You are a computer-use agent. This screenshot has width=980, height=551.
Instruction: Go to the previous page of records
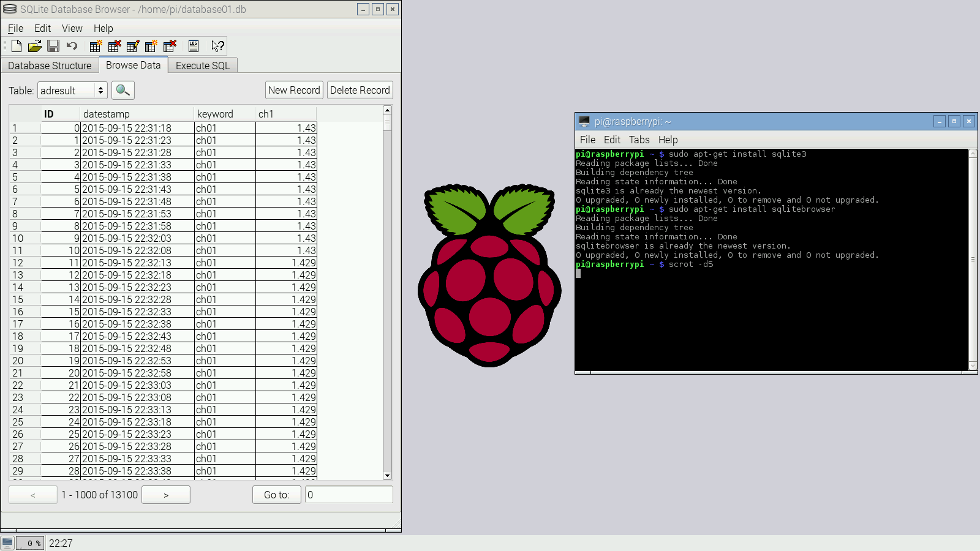(x=33, y=495)
